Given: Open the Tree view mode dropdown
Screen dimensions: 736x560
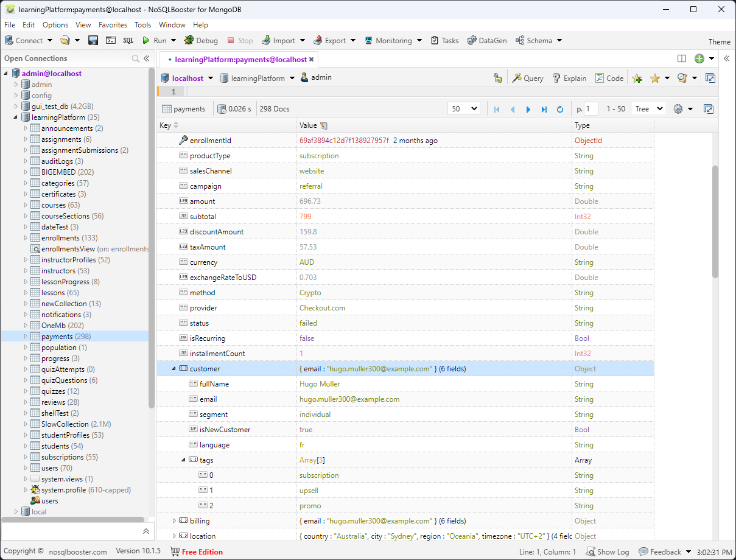Looking at the screenshot, I should point(648,109).
